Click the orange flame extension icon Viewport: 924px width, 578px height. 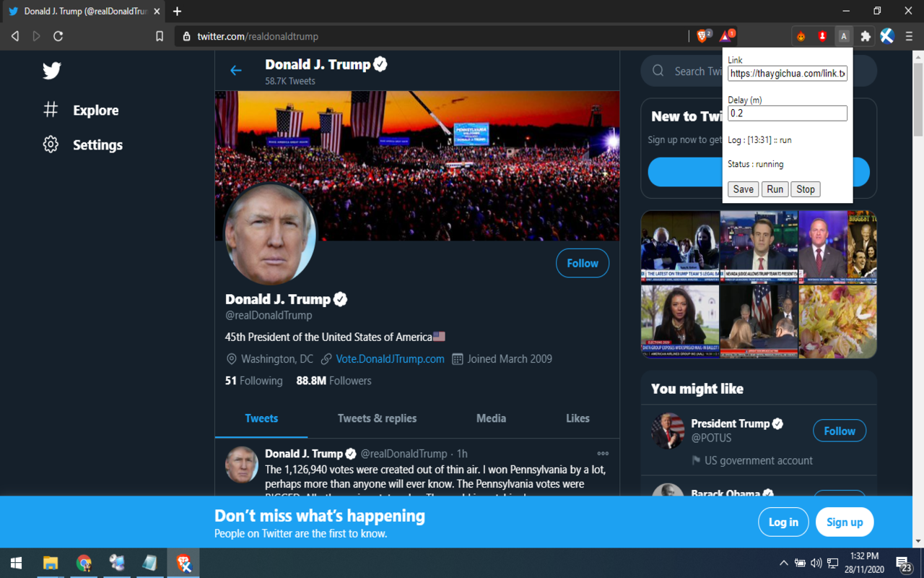tap(801, 36)
